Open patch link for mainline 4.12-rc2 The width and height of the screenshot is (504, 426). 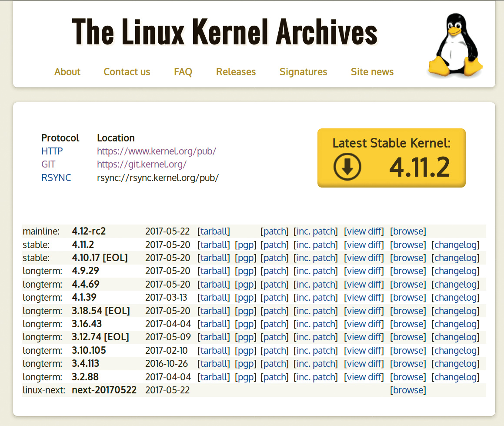(x=274, y=231)
